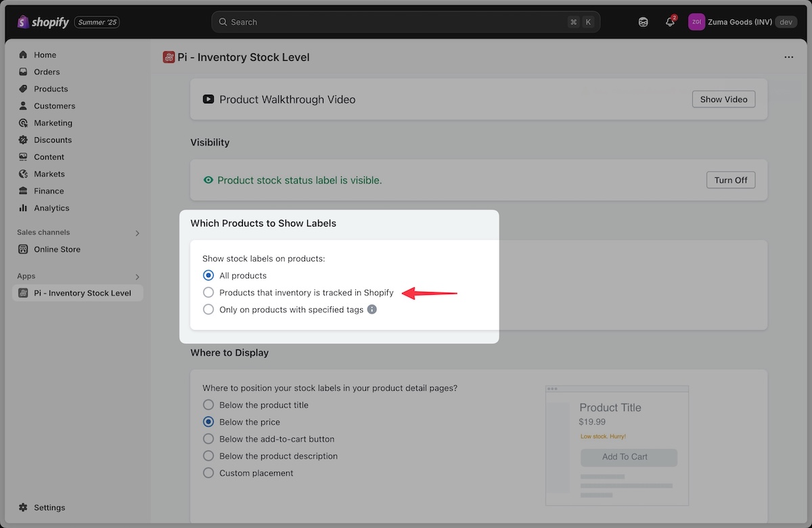Choose Below the add-to-cart button placement

click(208, 439)
